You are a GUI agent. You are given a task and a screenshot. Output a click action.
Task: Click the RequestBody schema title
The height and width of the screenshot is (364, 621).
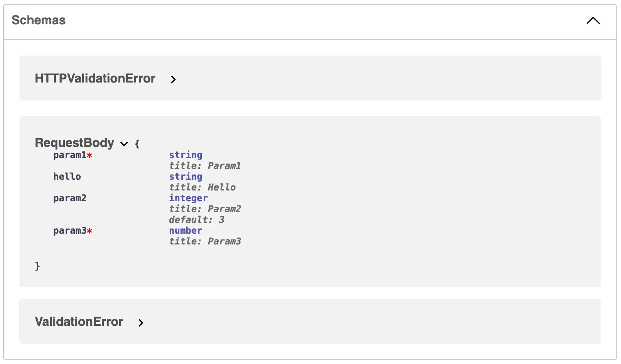[x=74, y=143]
